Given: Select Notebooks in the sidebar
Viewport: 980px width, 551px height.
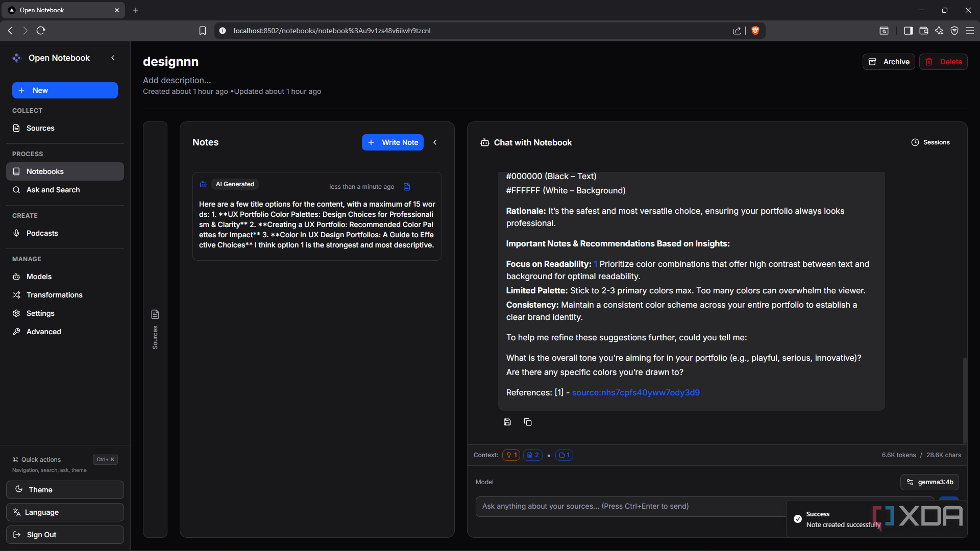Looking at the screenshot, I should (x=65, y=171).
